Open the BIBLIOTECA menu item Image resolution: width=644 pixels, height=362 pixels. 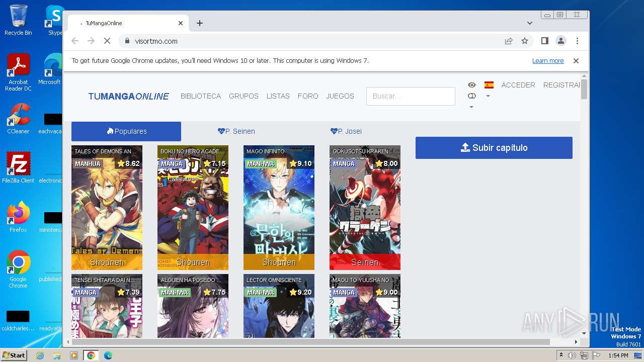pos(201,96)
